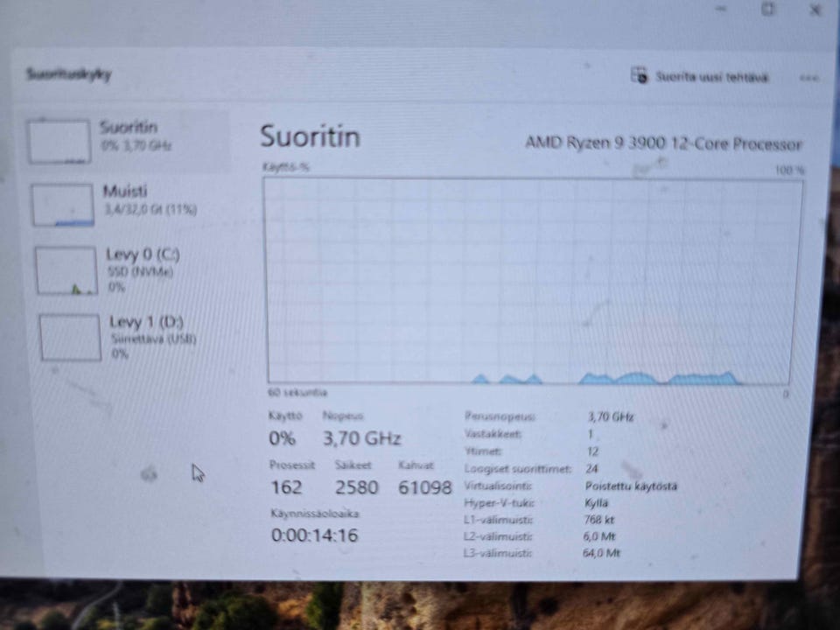840x630 pixels.
Task: Click the L1-välimuisti 768 kt value
Action: pyautogui.click(x=599, y=520)
